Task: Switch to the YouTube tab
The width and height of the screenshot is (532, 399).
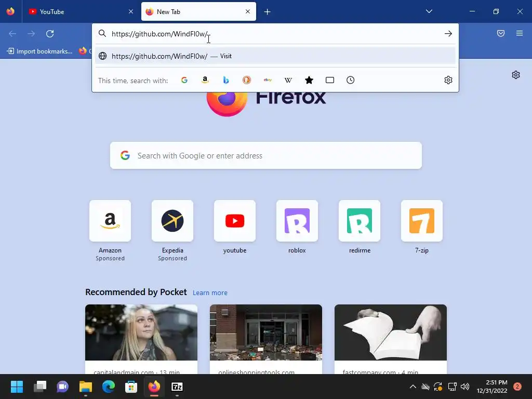Action: pos(81,11)
